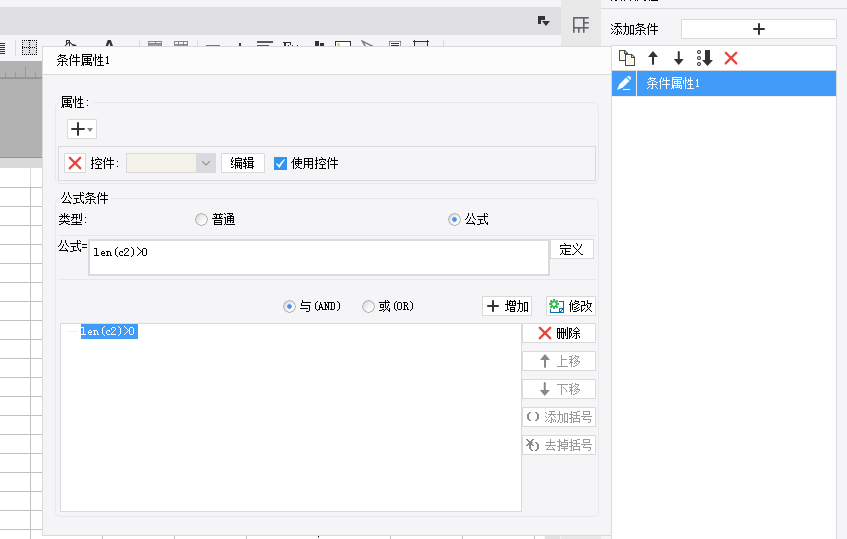Click the 下移 button
The image size is (847, 539).
559,389
